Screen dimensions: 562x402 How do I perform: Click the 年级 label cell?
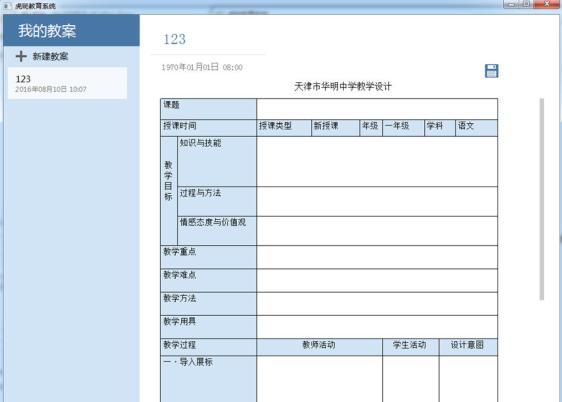click(371, 128)
